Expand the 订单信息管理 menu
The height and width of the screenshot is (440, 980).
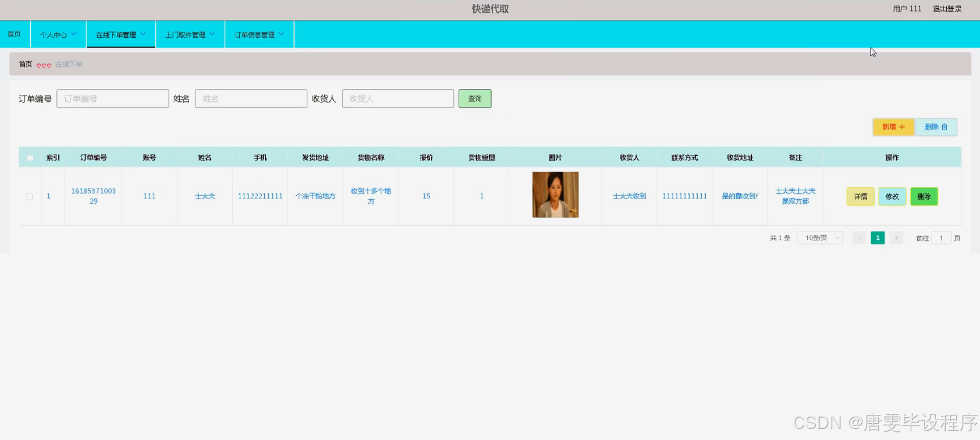point(259,34)
